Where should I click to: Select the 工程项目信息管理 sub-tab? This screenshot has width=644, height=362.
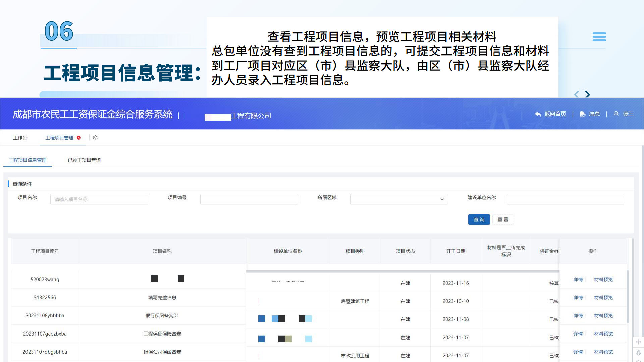point(27,160)
